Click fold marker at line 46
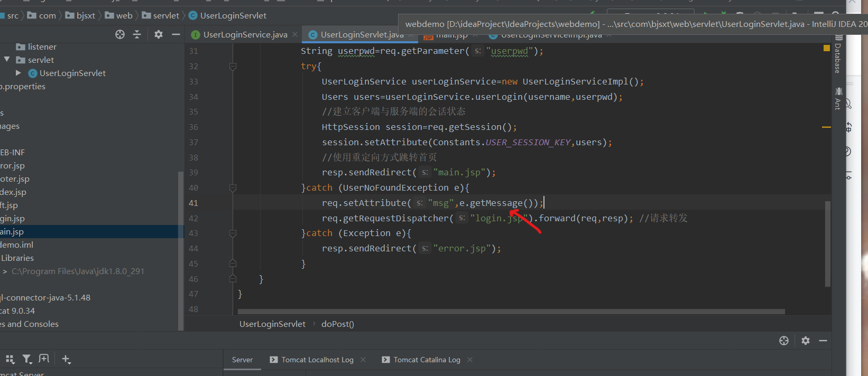868x376 pixels. pyautogui.click(x=233, y=279)
